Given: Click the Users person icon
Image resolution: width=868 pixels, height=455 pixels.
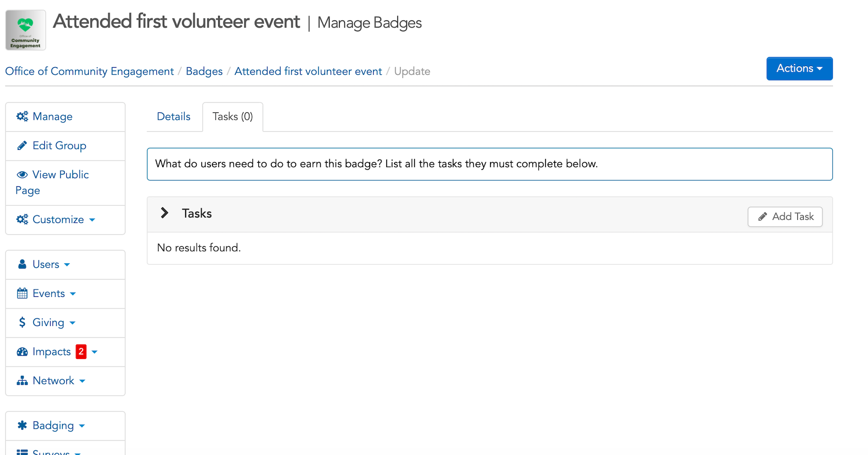Looking at the screenshot, I should [x=22, y=264].
